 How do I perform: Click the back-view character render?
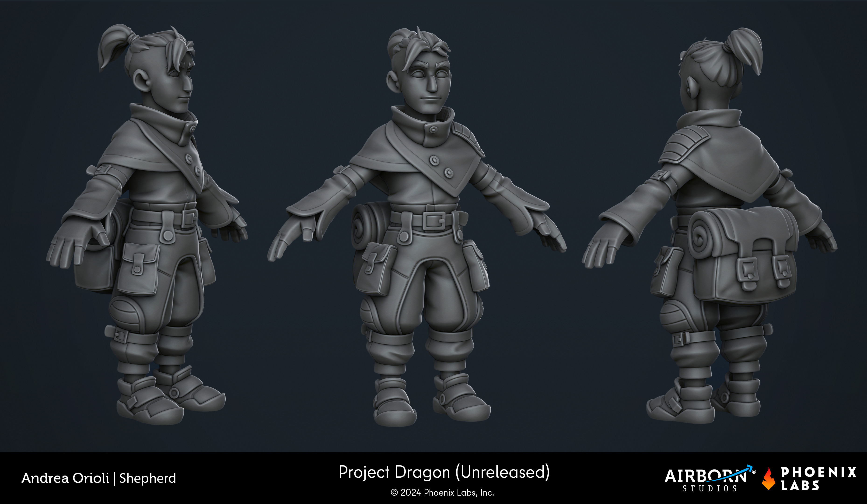pos(710,226)
